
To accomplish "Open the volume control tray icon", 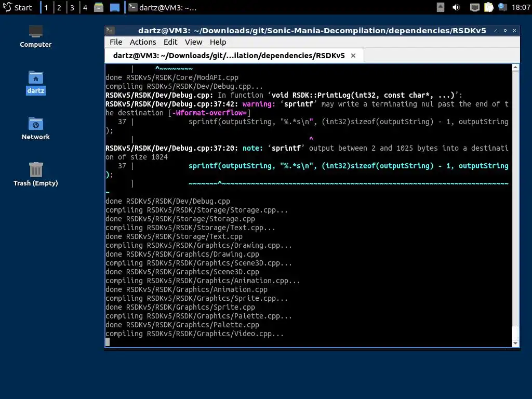I will click(456, 7).
